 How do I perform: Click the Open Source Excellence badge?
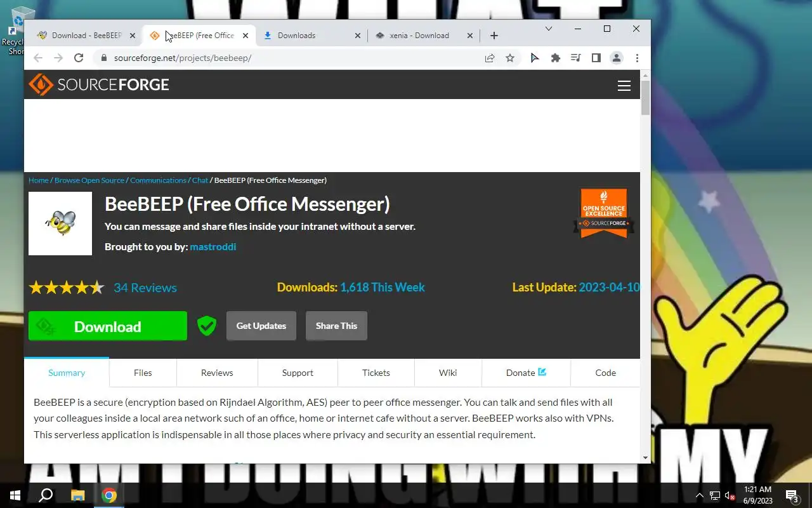(x=604, y=213)
